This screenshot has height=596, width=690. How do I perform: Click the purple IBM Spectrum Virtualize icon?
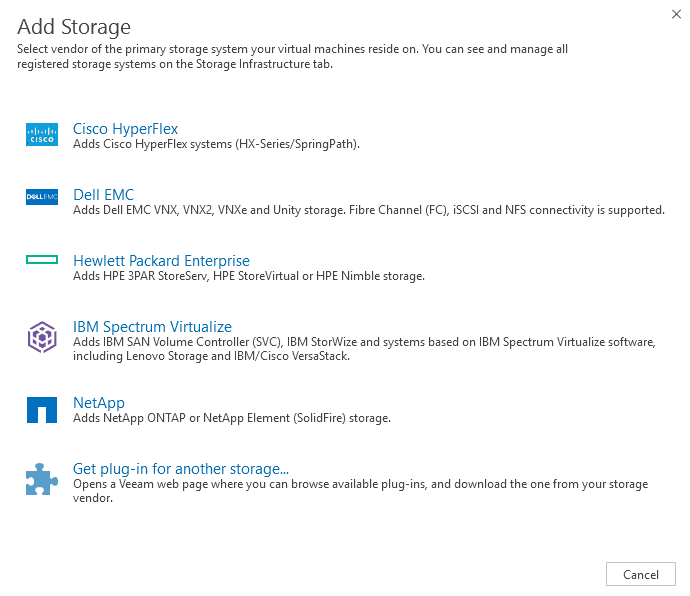[x=42, y=337]
